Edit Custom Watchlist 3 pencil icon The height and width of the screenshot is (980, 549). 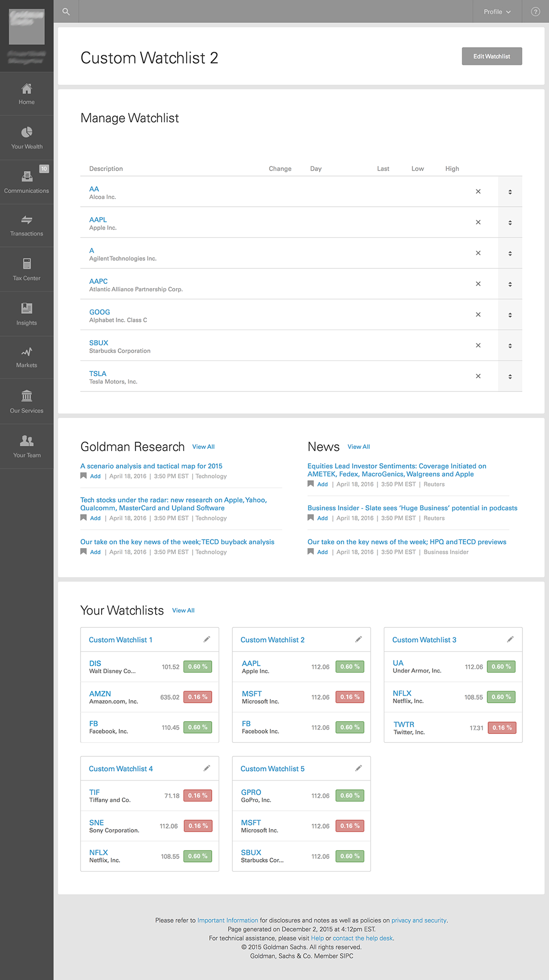pyautogui.click(x=510, y=639)
